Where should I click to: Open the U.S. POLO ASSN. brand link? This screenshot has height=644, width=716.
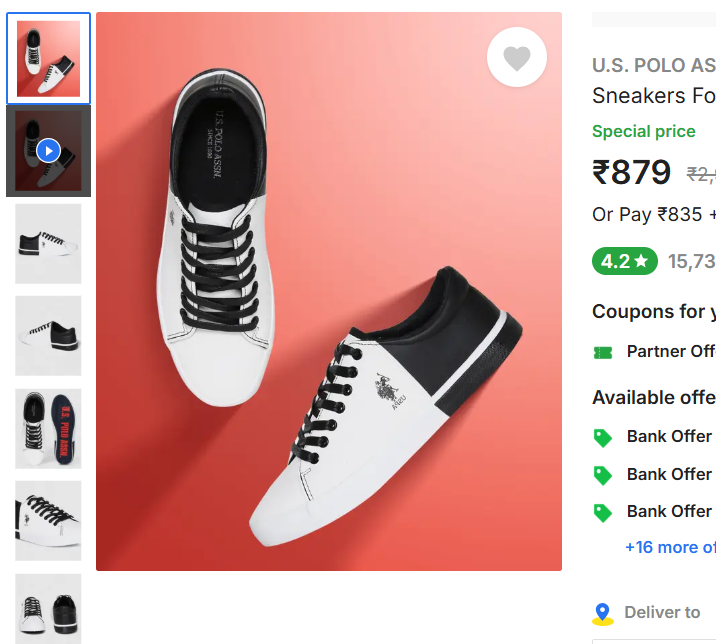coord(653,66)
